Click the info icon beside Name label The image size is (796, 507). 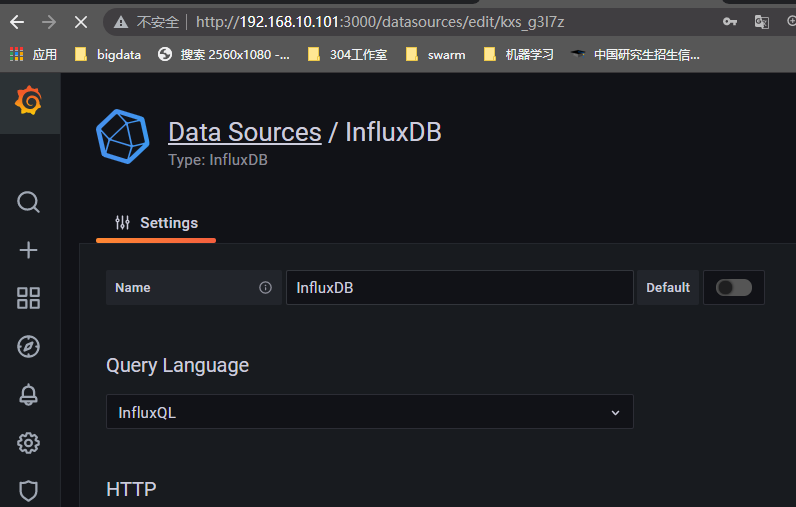coord(265,287)
